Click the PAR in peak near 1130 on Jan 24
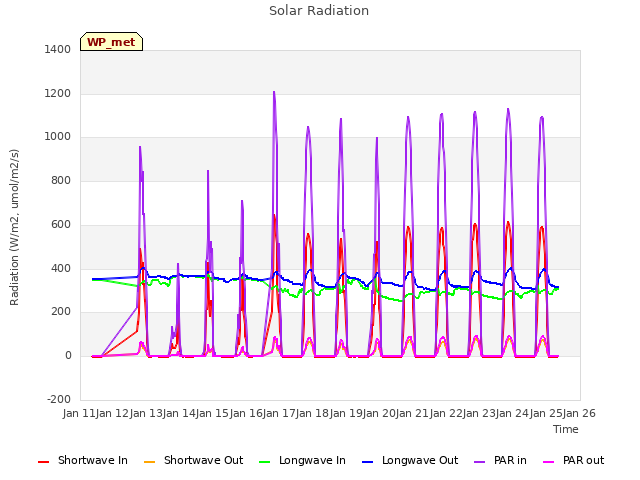This screenshot has width=640, height=480. (x=508, y=109)
